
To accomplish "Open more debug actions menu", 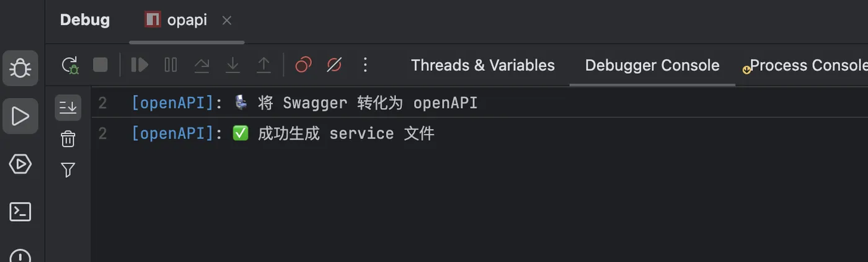I will 365,65.
